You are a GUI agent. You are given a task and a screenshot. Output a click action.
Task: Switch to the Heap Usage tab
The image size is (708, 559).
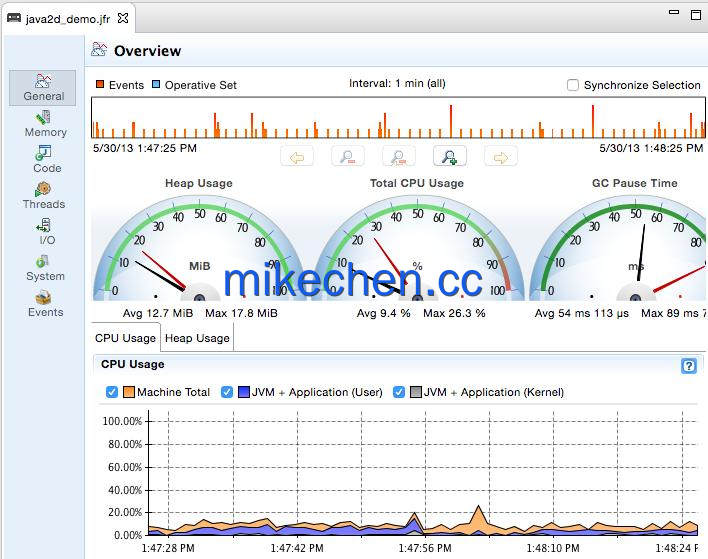(197, 338)
